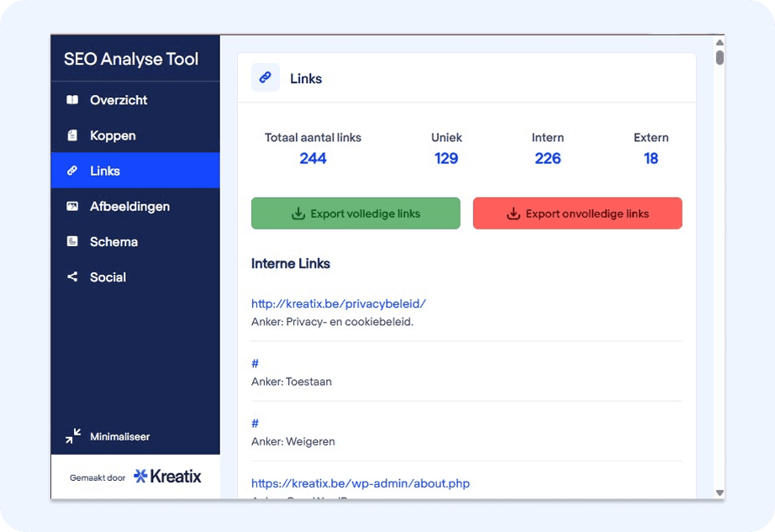Open the Koppen section
Image resolution: width=775 pixels, height=532 pixels.
click(x=135, y=135)
